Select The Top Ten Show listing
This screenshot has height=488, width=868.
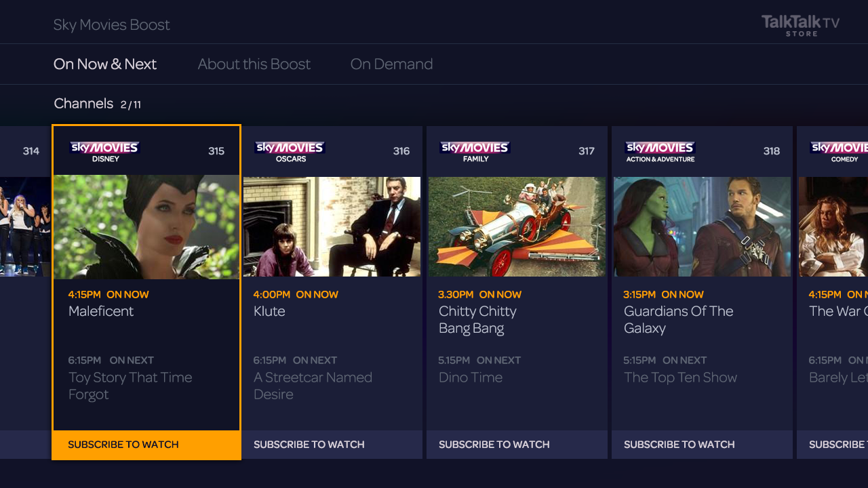point(680,378)
